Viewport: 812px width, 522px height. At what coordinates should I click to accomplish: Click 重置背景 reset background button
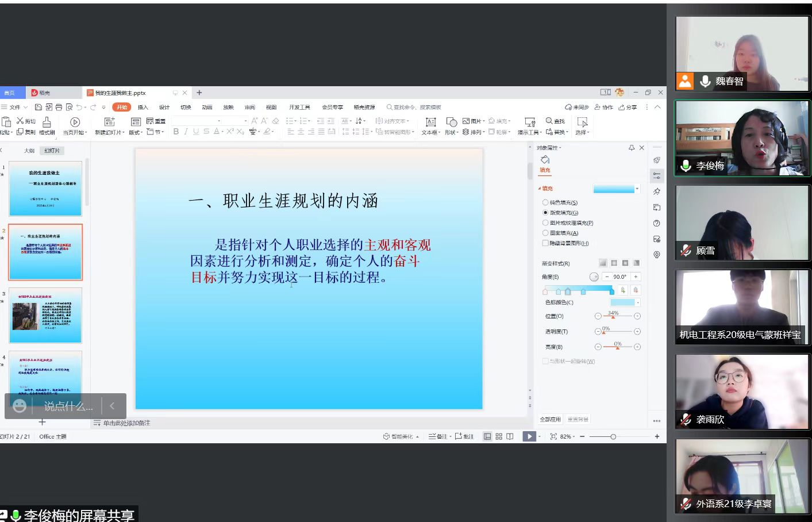[x=578, y=419]
